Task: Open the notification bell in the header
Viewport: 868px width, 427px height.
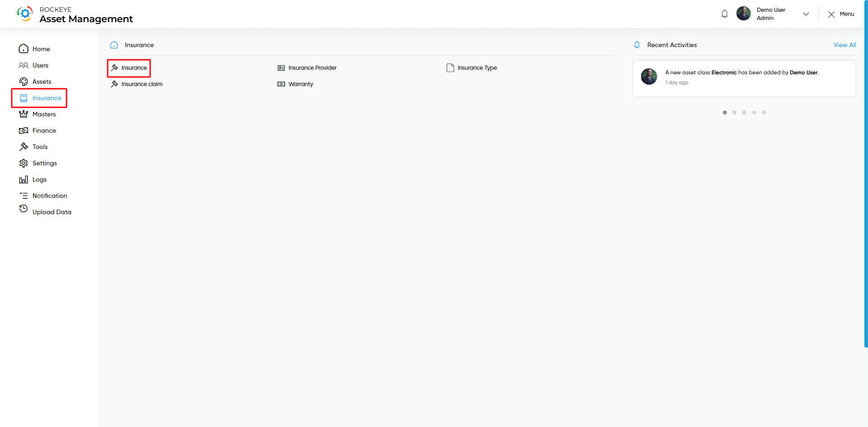Action: point(725,14)
